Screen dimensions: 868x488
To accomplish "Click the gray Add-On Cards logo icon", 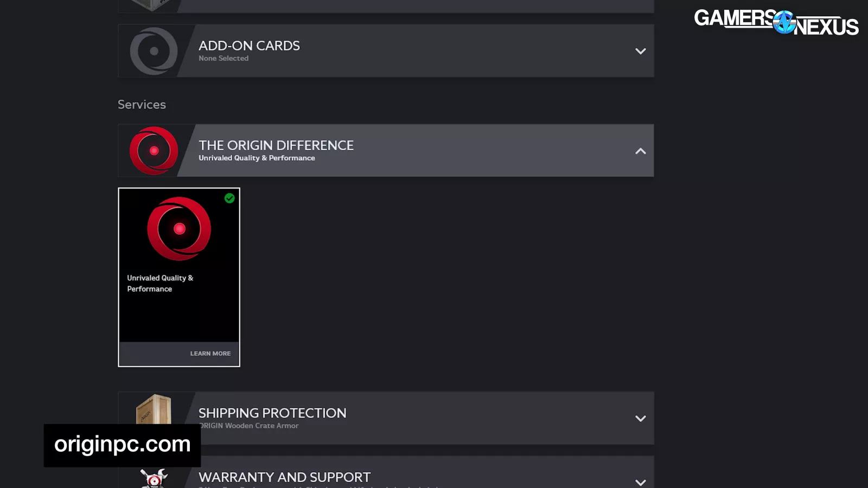I will pos(154,51).
